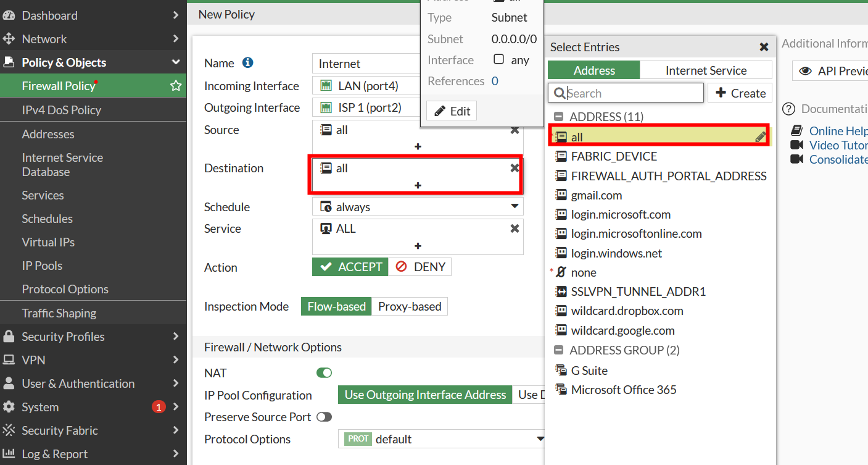Screen dimensions: 868x465
Task: Click the system notification badge
Action: coord(159,407)
